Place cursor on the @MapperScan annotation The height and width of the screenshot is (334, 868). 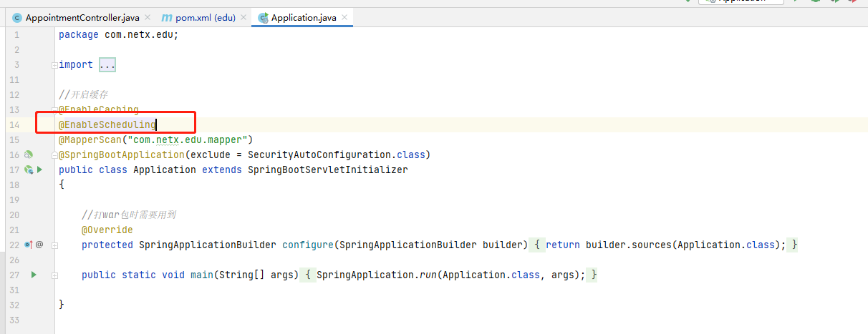(x=89, y=139)
